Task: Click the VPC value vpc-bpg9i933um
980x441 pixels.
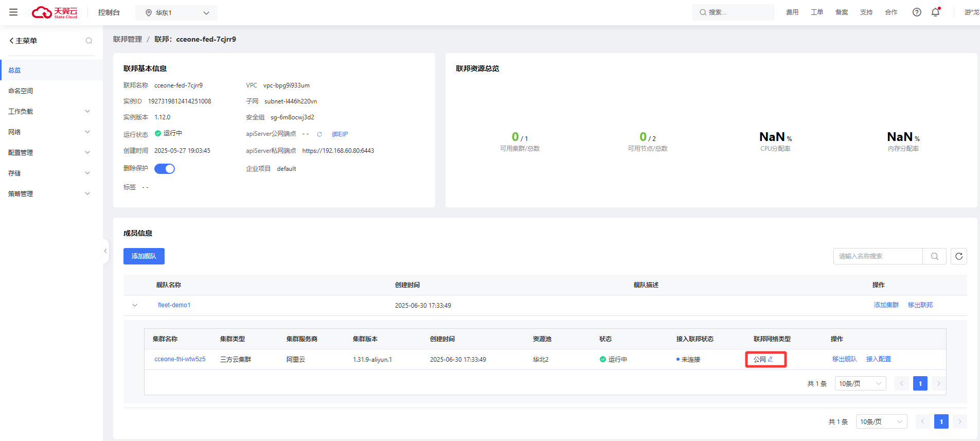Action: tap(287, 85)
